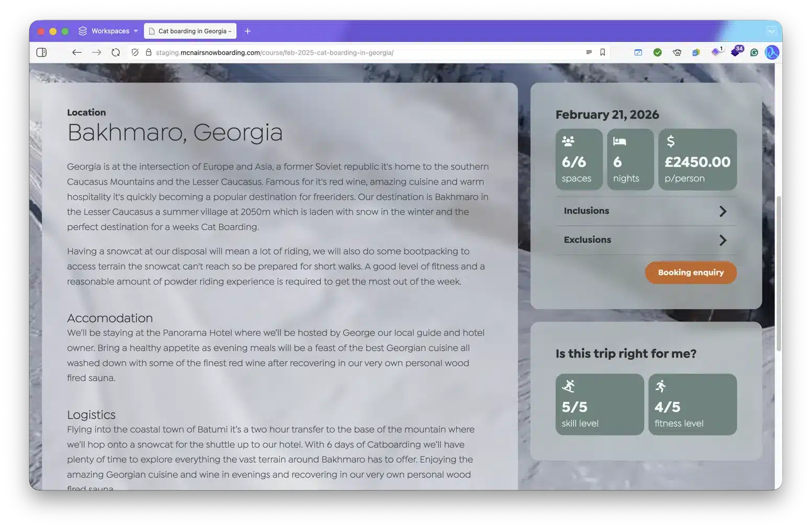Image resolution: width=812 pixels, height=529 pixels.
Task: Toggle the sidebar panel icon
Action: pos(41,52)
